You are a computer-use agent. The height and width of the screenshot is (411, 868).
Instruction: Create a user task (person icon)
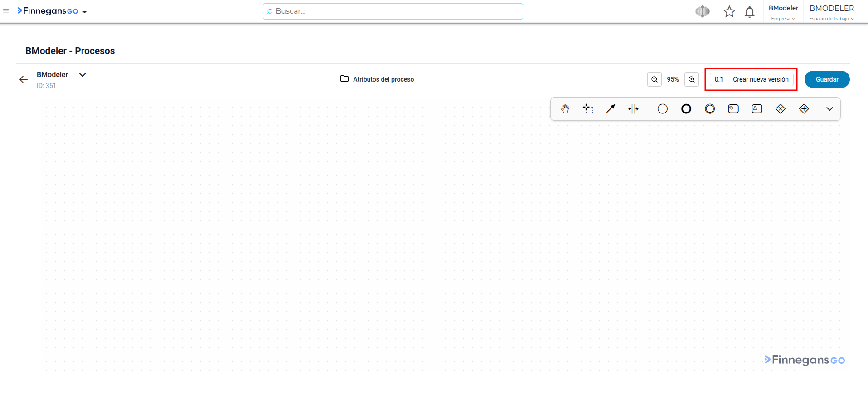pyautogui.click(x=757, y=109)
